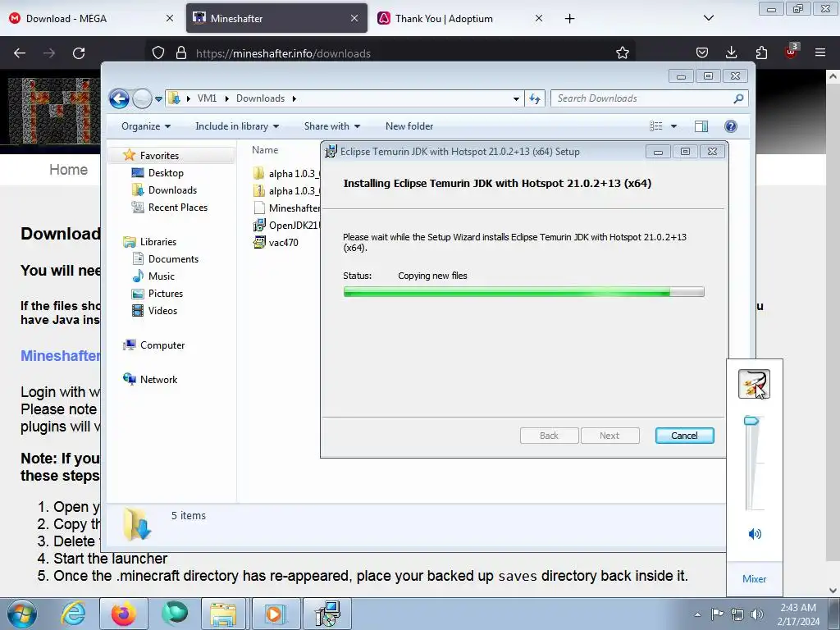Switch to Firefox in the taskbar
Screen dimensions: 840x630
tap(124, 614)
